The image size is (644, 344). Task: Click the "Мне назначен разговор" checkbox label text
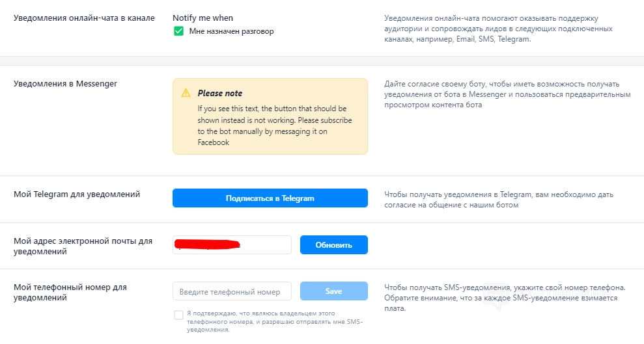click(231, 31)
